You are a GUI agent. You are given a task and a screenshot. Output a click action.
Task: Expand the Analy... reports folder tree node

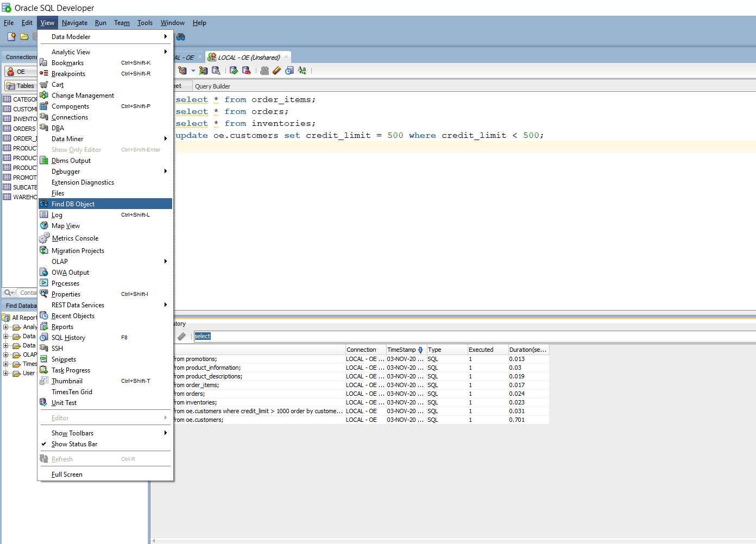(6, 327)
